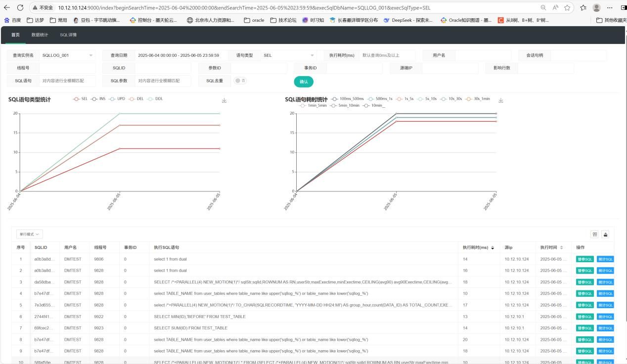The width and height of the screenshot is (627, 364).
Task: Toggle 1s_5s series in duration legend
Action: tap(405, 99)
